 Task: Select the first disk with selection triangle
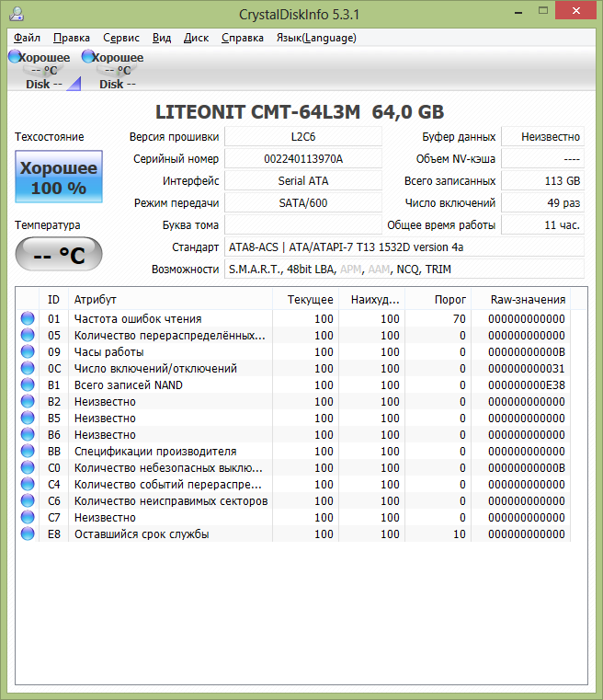(x=43, y=71)
